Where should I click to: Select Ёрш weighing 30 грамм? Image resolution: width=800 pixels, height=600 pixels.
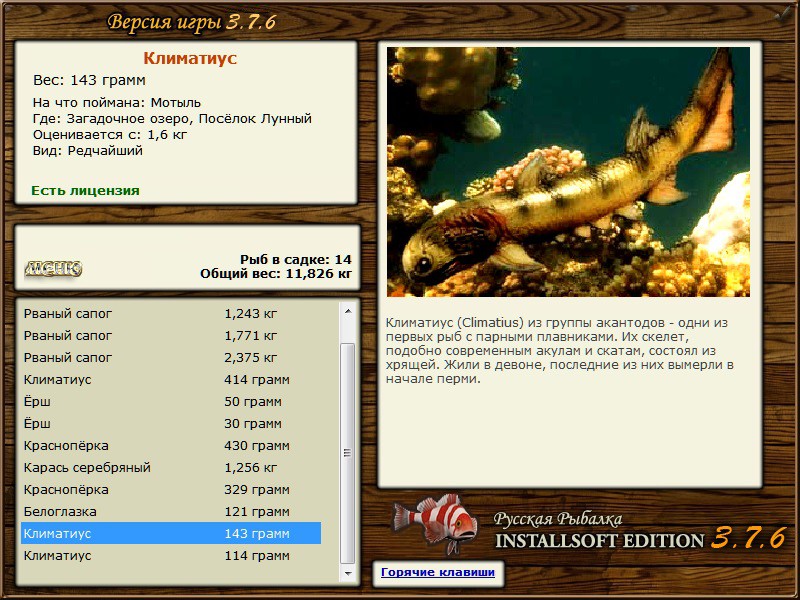[171, 423]
